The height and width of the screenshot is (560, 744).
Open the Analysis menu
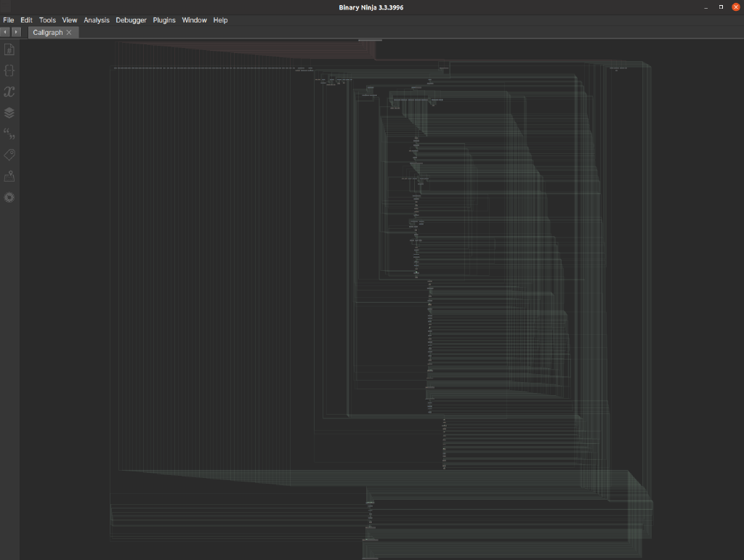click(x=97, y=20)
